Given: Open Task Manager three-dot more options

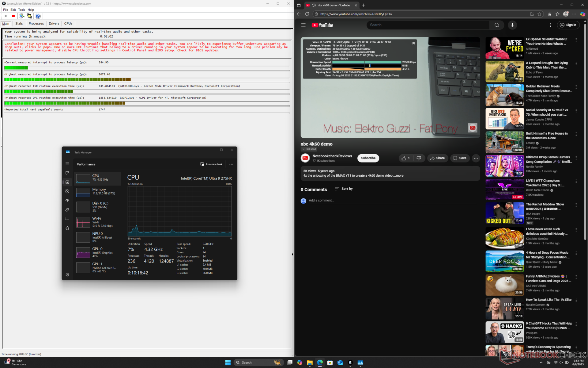Looking at the screenshot, I should [231, 164].
